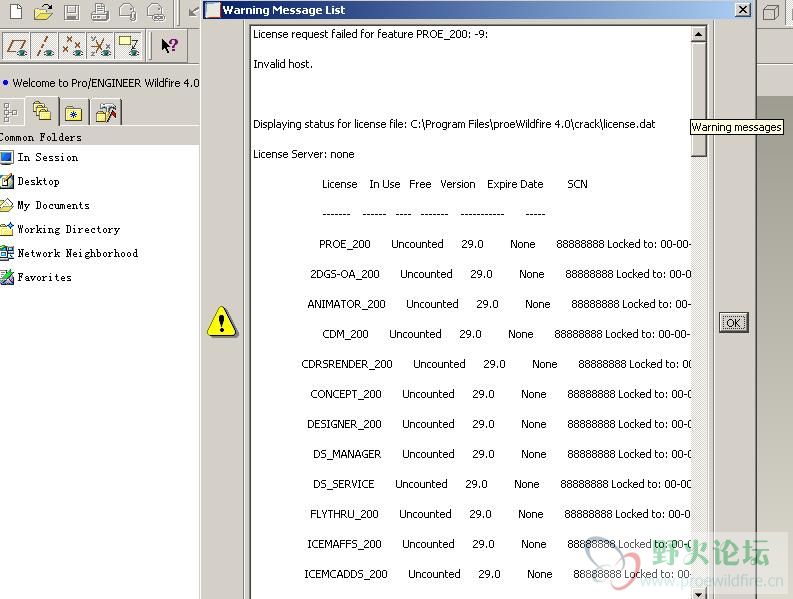Click the warning list scrollbar thumb
Image resolution: width=793 pixels, height=599 pixels.
[x=698, y=99]
